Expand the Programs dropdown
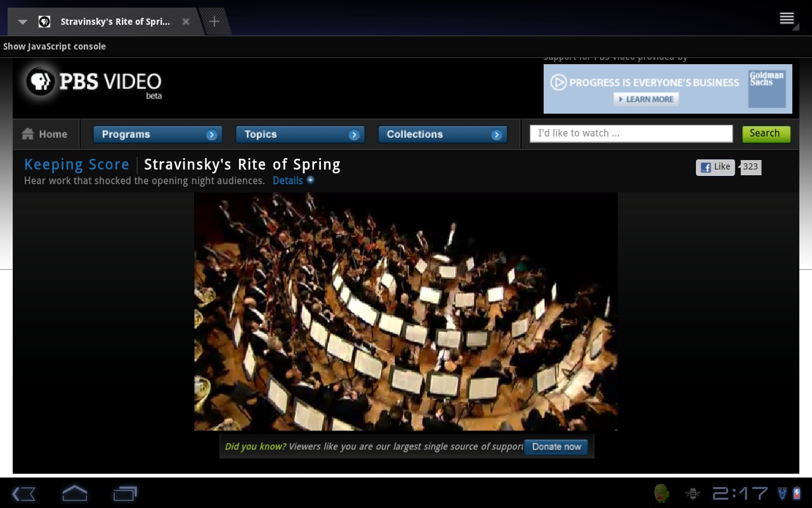 tap(157, 135)
